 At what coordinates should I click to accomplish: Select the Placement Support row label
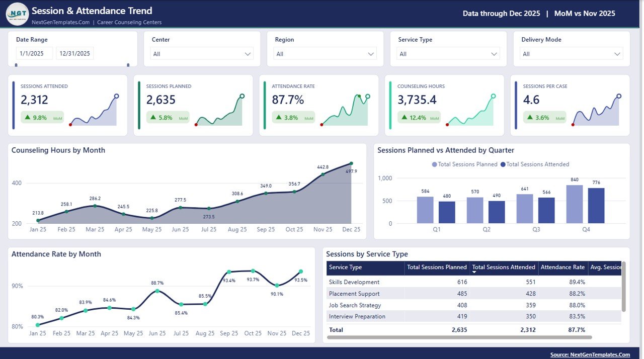click(x=354, y=294)
